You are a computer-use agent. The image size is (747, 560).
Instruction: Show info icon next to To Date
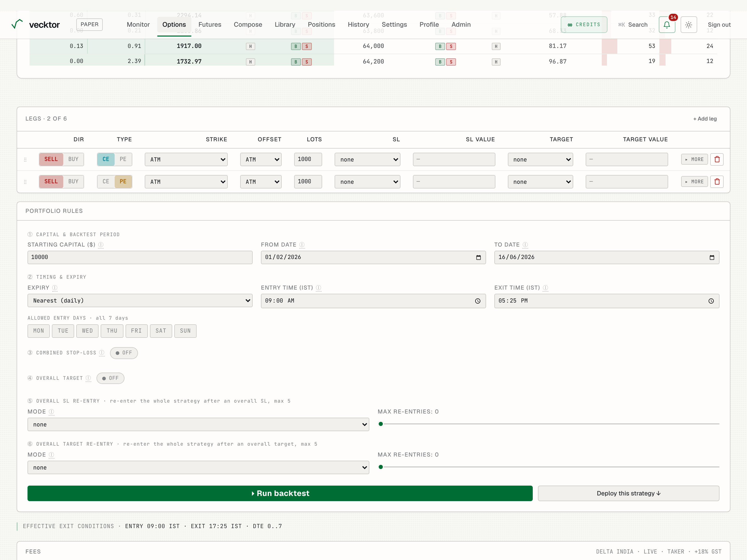pyautogui.click(x=525, y=245)
